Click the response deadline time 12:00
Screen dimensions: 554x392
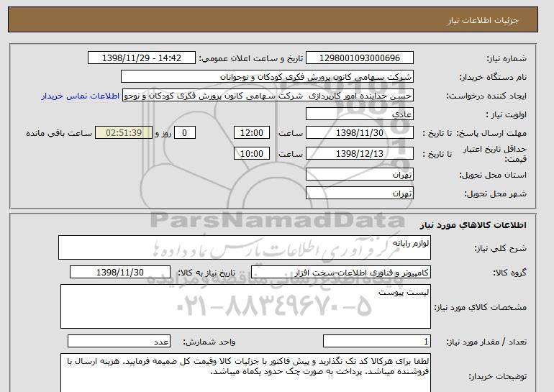252,133
